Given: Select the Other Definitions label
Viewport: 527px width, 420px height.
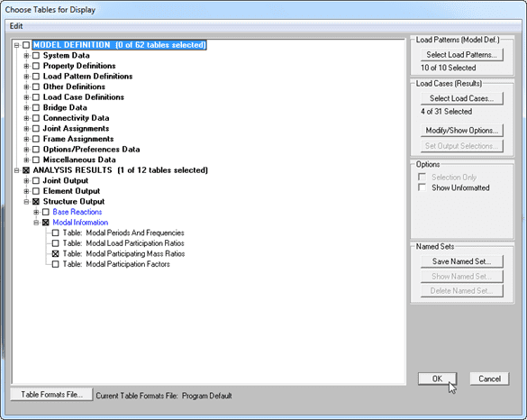Looking at the screenshot, I should pyautogui.click(x=74, y=87).
